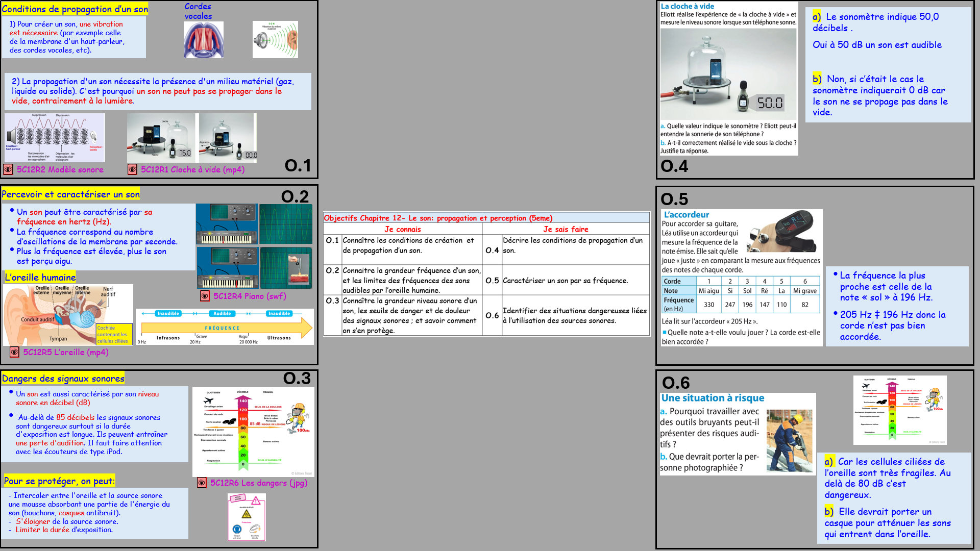Click the Je connais column header
This screenshot has height=551, width=980.
click(403, 229)
